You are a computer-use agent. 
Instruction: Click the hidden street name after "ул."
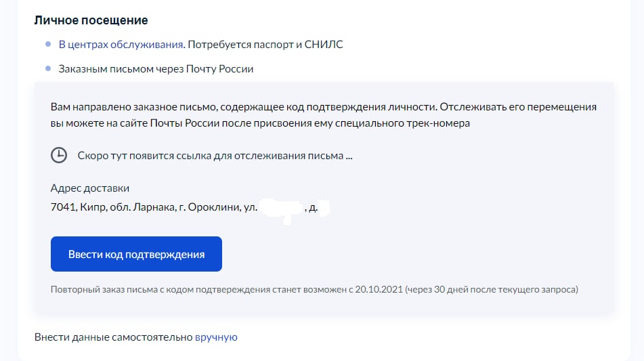pos(281,207)
